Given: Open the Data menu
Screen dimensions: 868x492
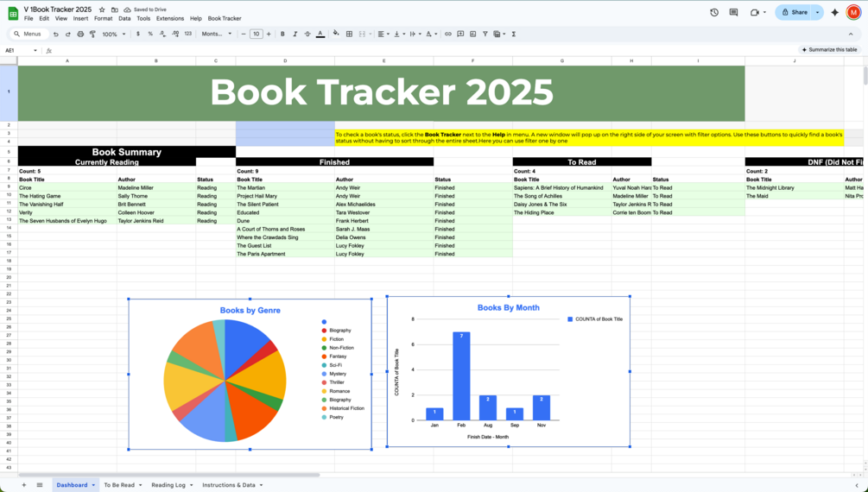Looking at the screenshot, I should tap(124, 18).
